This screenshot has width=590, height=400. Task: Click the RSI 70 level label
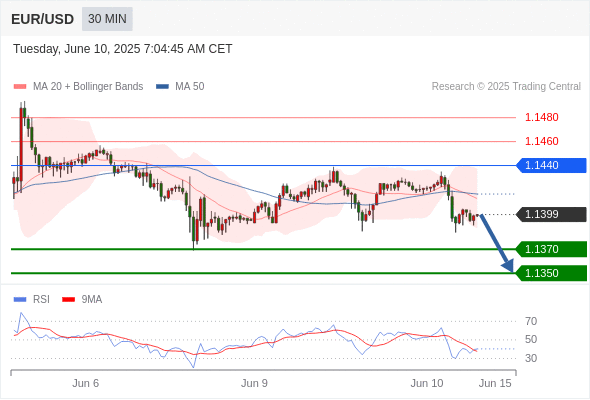point(531,321)
